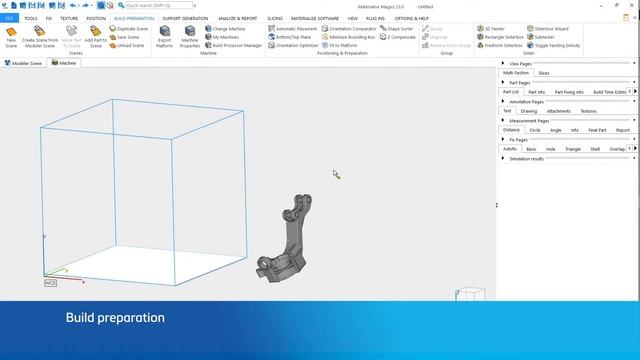Click the orientation cube thumbnail
The image size is (640, 360).
coord(470,294)
